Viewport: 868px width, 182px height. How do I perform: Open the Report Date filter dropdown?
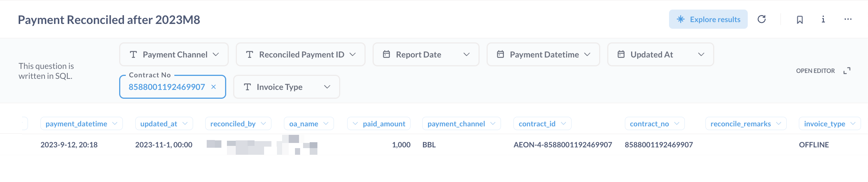pos(426,55)
